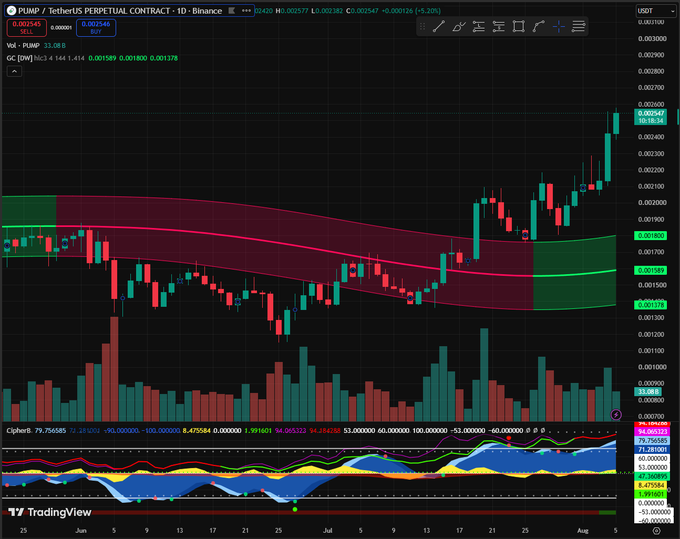This screenshot has width=680, height=539.
Task: Select the GC [DW] indicator legend
Action: point(19,58)
